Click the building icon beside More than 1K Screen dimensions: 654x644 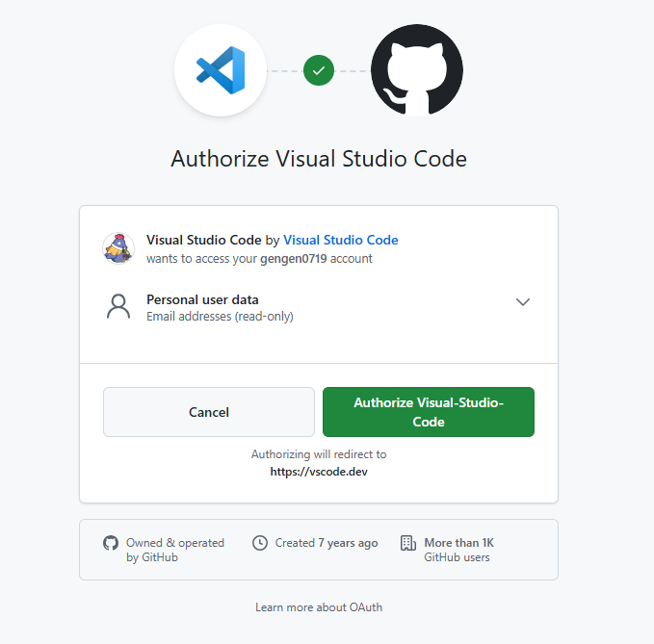[x=408, y=543]
